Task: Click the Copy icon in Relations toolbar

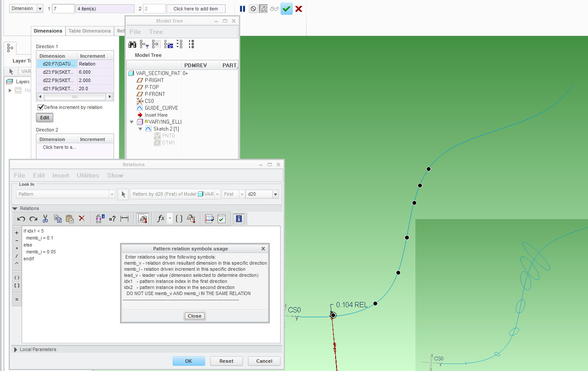Action: point(58,219)
